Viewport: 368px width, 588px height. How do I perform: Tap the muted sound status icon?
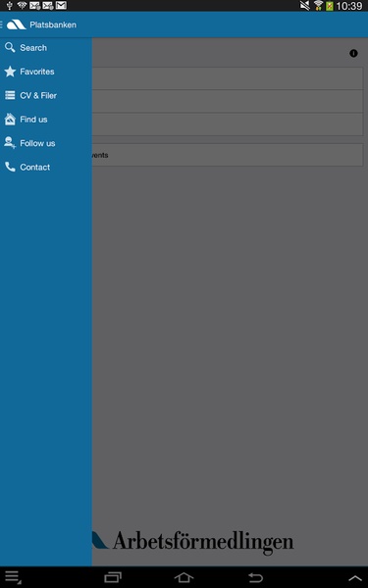[305, 5]
